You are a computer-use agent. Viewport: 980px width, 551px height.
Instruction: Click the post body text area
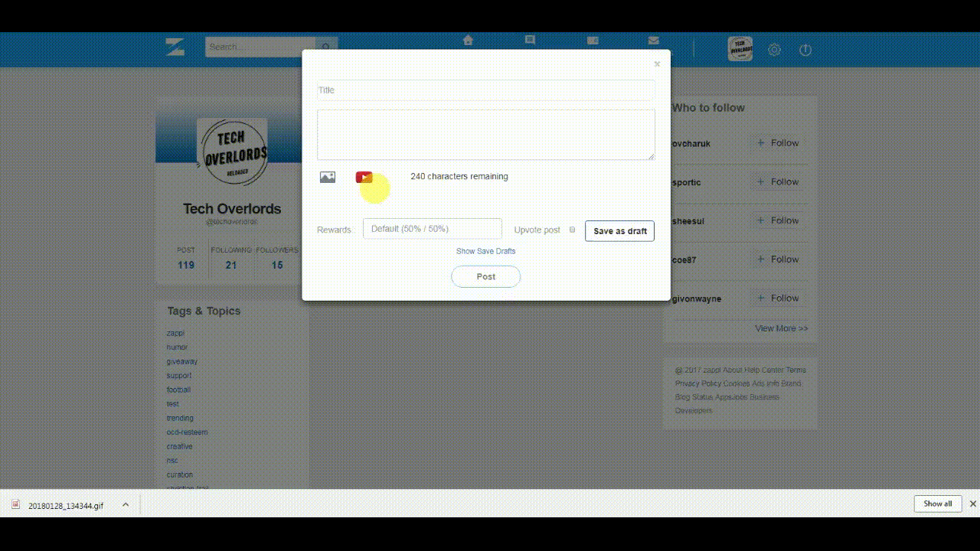click(x=486, y=135)
